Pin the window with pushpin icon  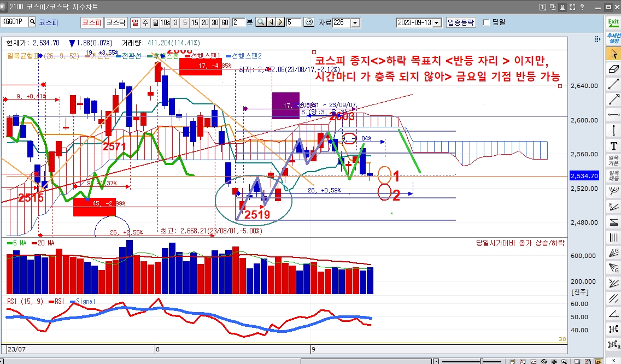click(x=563, y=7)
